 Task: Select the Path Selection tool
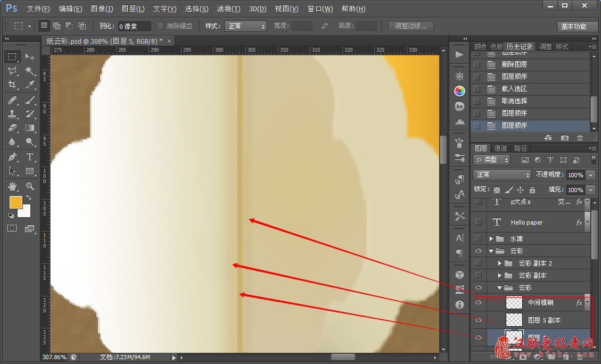point(12,171)
